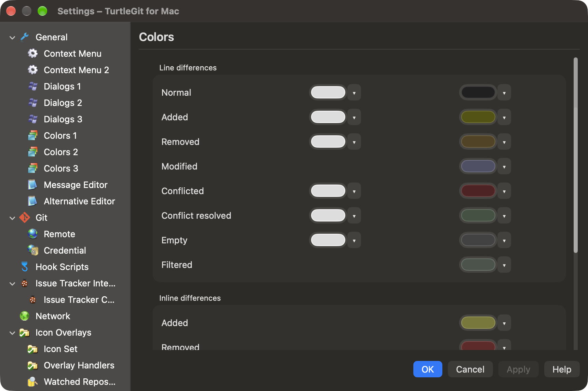588x391 pixels.
Task: Click the Cancel button
Action: [470, 369]
